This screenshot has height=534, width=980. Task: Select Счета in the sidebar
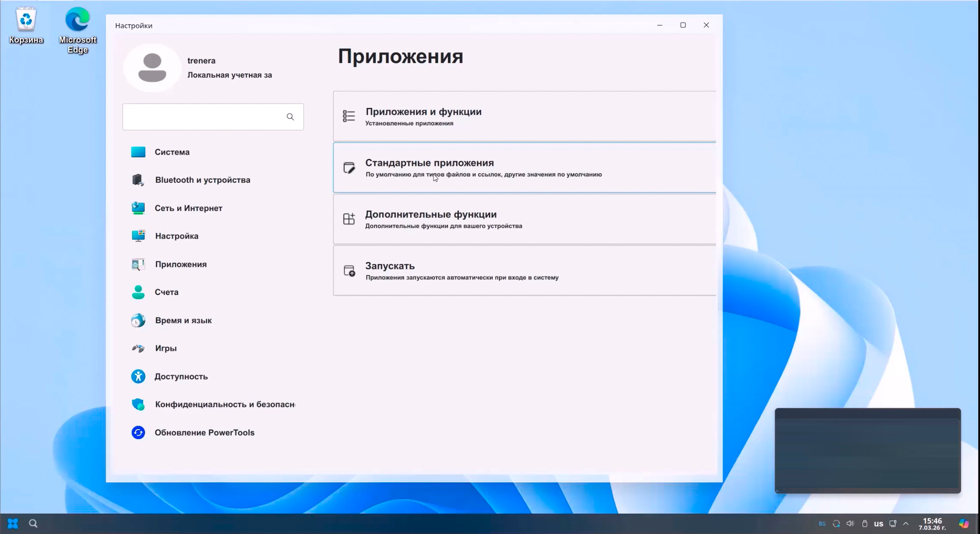pyautogui.click(x=166, y=292)
